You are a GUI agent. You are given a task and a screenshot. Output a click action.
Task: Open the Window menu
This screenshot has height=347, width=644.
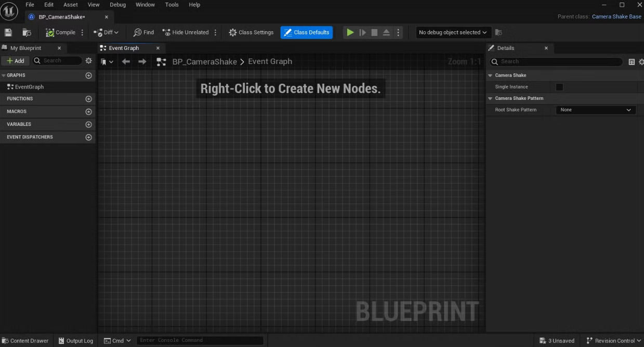[145, 5]
